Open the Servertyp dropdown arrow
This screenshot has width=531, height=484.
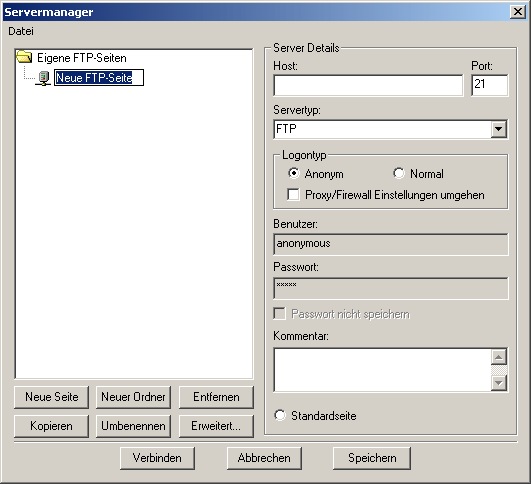tap(498, 129)
